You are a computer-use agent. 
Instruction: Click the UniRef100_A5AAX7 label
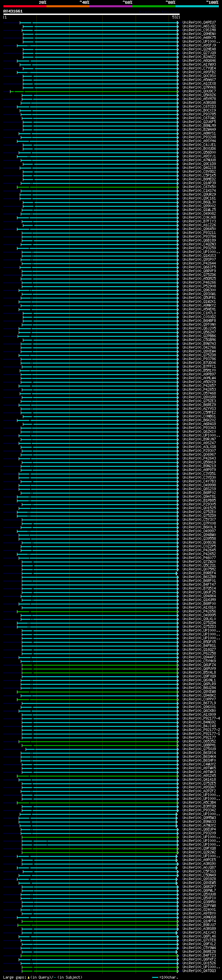199,80
